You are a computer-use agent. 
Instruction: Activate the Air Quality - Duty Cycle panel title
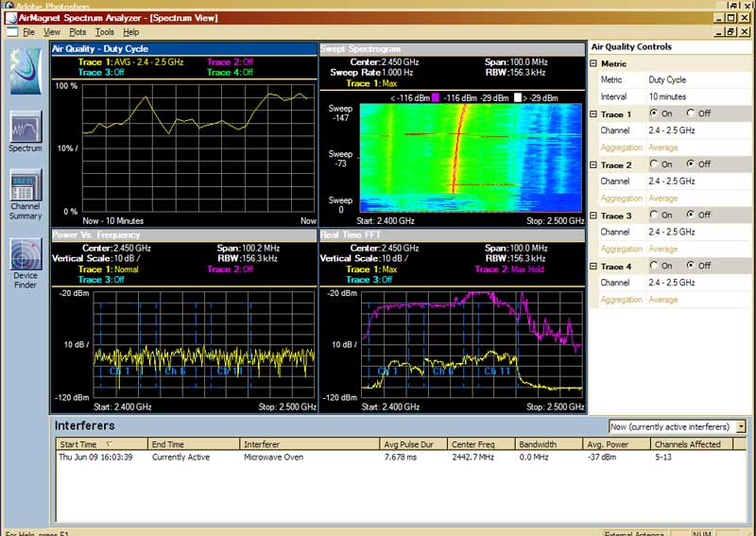coord(184,49)
